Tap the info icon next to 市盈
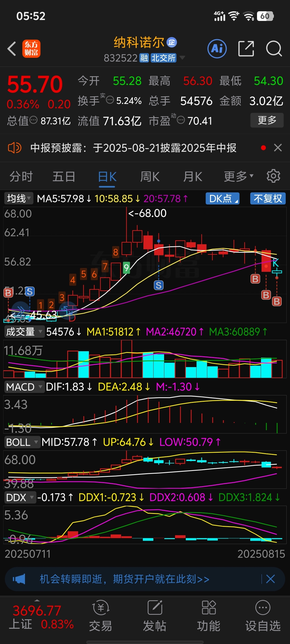 point(181,120)
